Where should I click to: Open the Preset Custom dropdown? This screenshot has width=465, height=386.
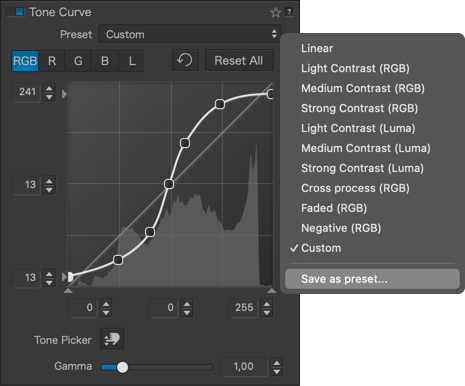(190, 34)
